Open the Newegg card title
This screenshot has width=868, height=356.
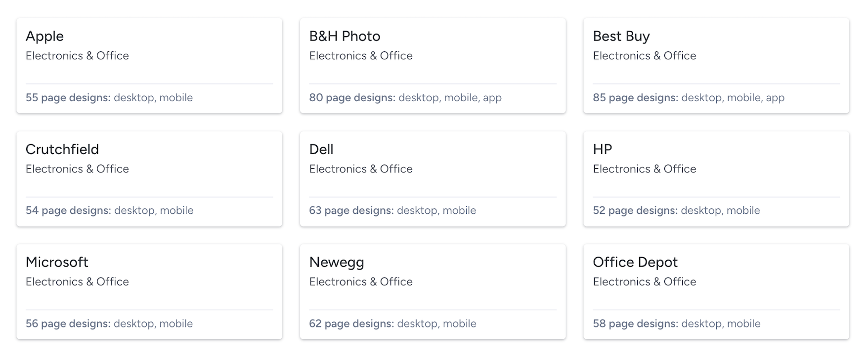pyautogui.click(x=337, y=262)
